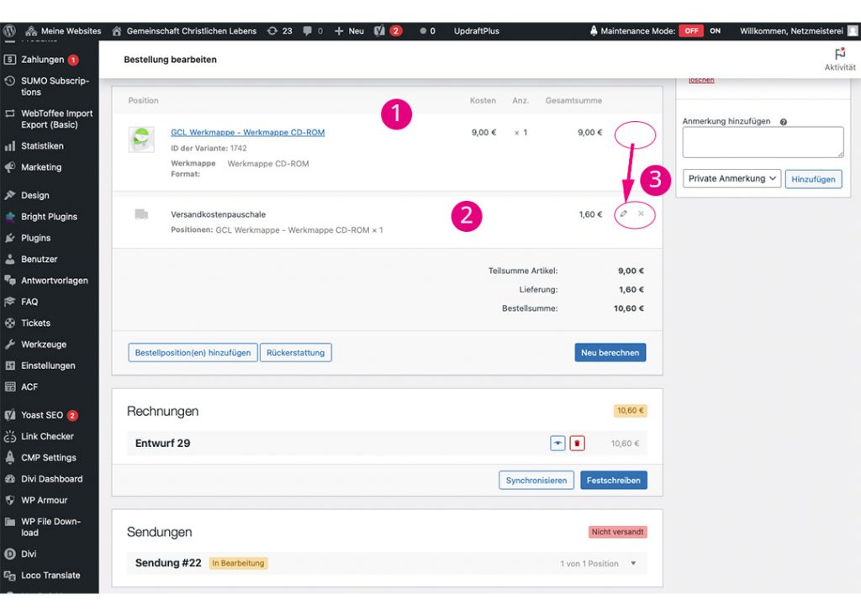
Task: Open Zahlungen in the sidebar menu
Action: tap(42, 60)
